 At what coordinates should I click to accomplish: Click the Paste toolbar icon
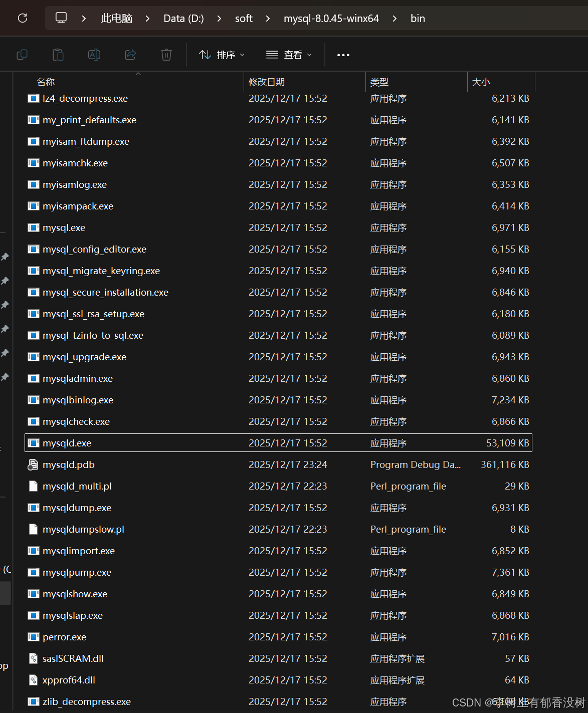58,55
